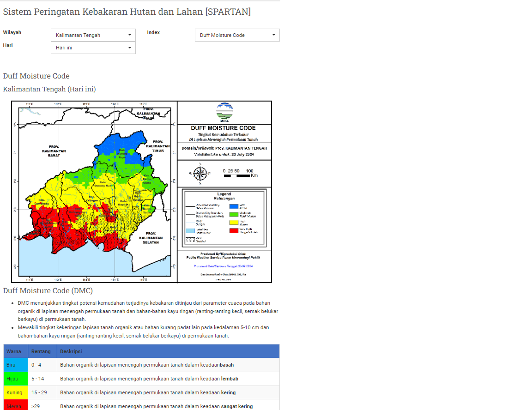This screenshot has width=532, height=410.
Task: Click the 'Valid/Berlaku untuk: 23 July 2024' text
Action: [x=224, y=154]
